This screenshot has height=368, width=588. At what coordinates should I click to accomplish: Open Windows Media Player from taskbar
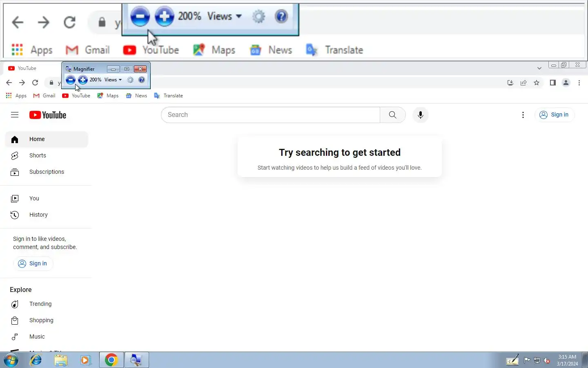[85, 360]
